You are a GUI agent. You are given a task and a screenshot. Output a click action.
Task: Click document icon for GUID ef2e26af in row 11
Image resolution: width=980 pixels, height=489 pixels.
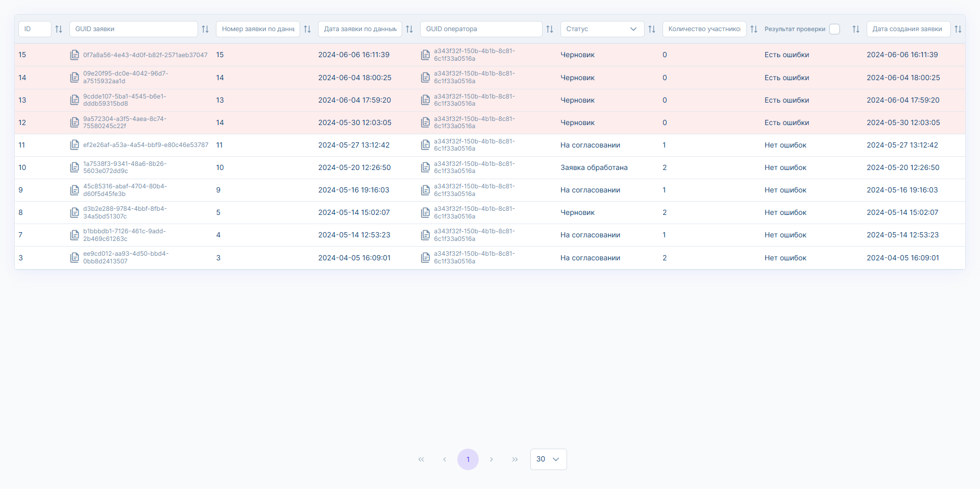coord(75,145)
